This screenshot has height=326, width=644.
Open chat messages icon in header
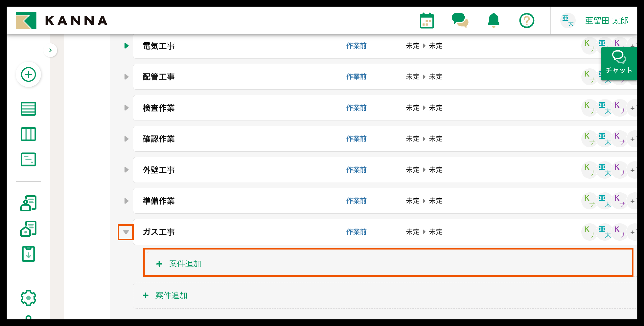[x=460, y=20]
